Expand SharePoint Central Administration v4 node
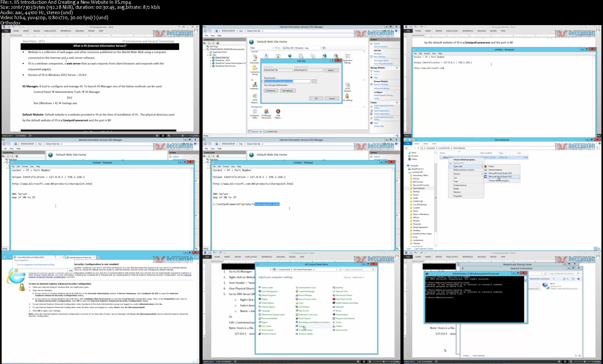Image resolution: width=603 pixels, height=364 pixels. tap(211, 63)
